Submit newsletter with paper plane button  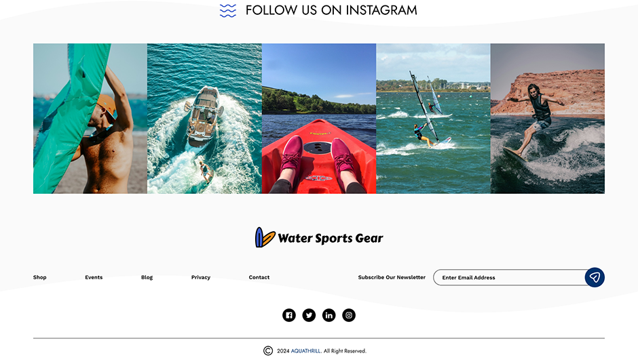[595, 277]
